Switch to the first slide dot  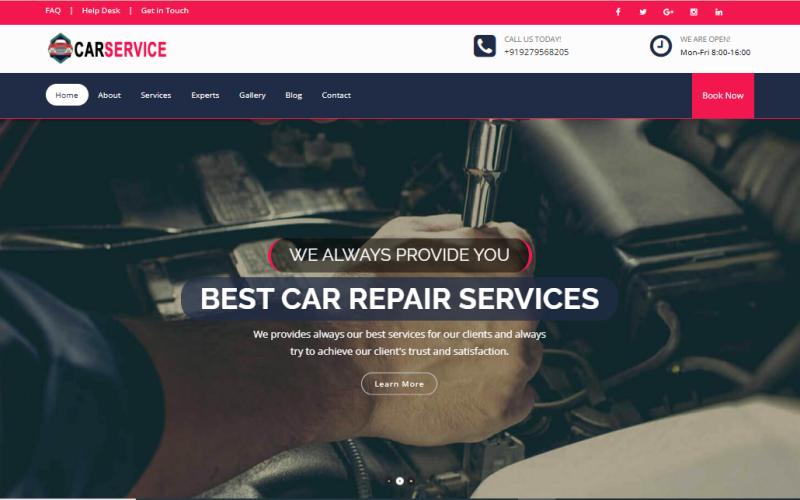pyautogui.click(x=389, y=481)
